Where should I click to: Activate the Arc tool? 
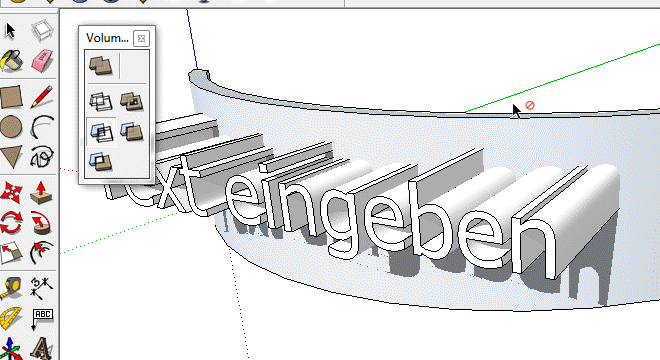42,127
